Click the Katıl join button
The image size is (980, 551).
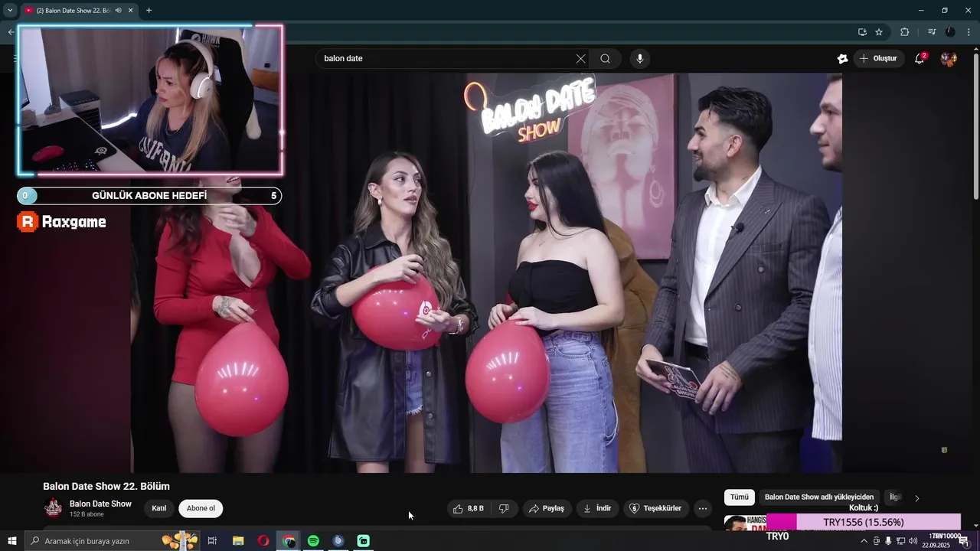point(159,508)
